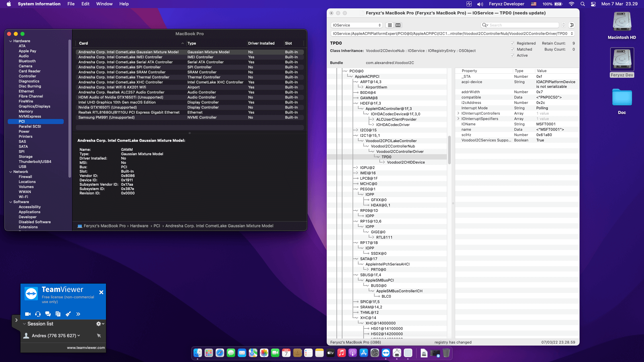Open the Help menu
Screen dimensions: 644x362
124,4
